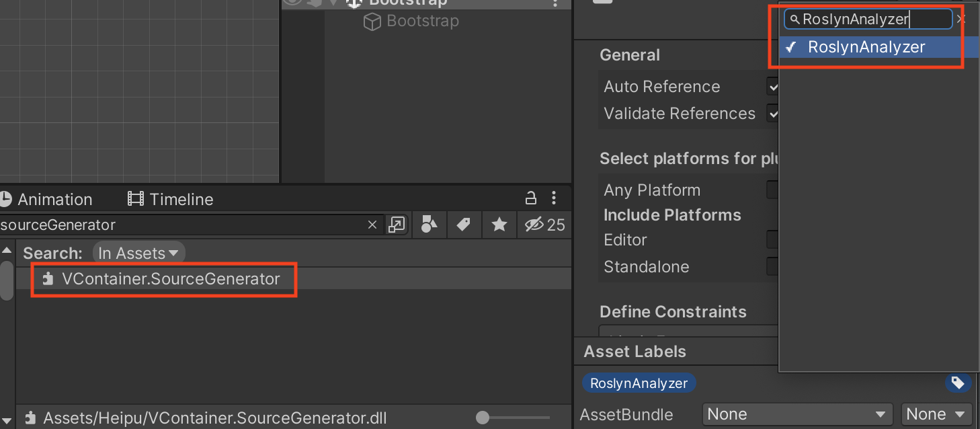980x429 pixels.
Task: Open the Project panel three-dot menu
Action: pyautogui.click(x=554, y=198)
